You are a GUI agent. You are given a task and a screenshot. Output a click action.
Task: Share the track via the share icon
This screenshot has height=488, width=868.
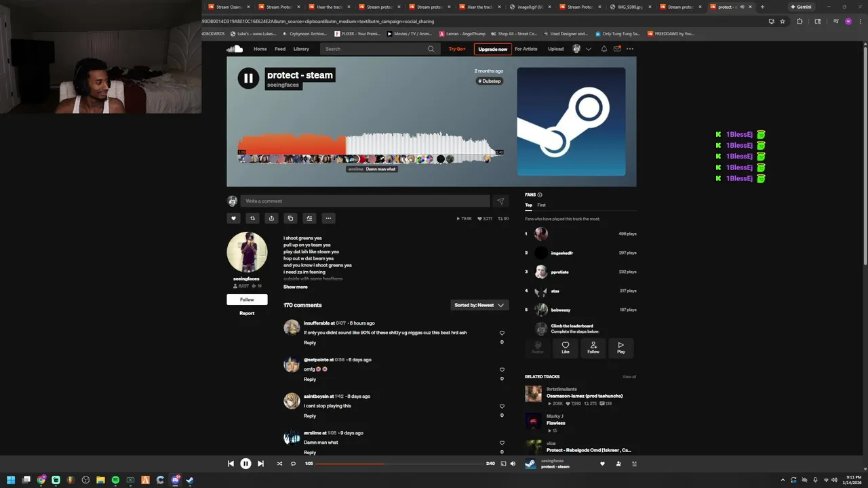[271, 218]
